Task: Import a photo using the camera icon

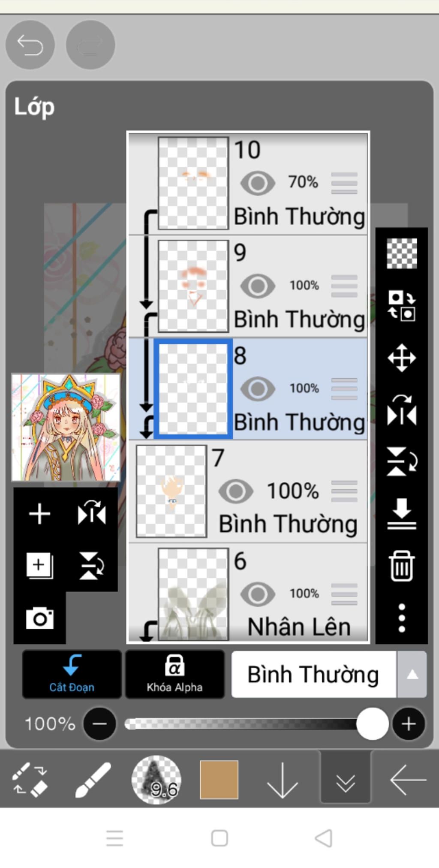Action: click(39, 618)
